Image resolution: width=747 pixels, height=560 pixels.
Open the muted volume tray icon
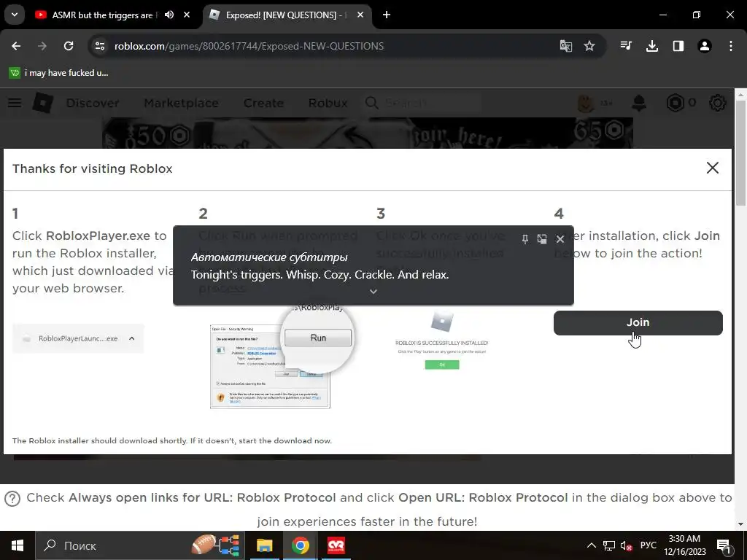click(626, 545)
